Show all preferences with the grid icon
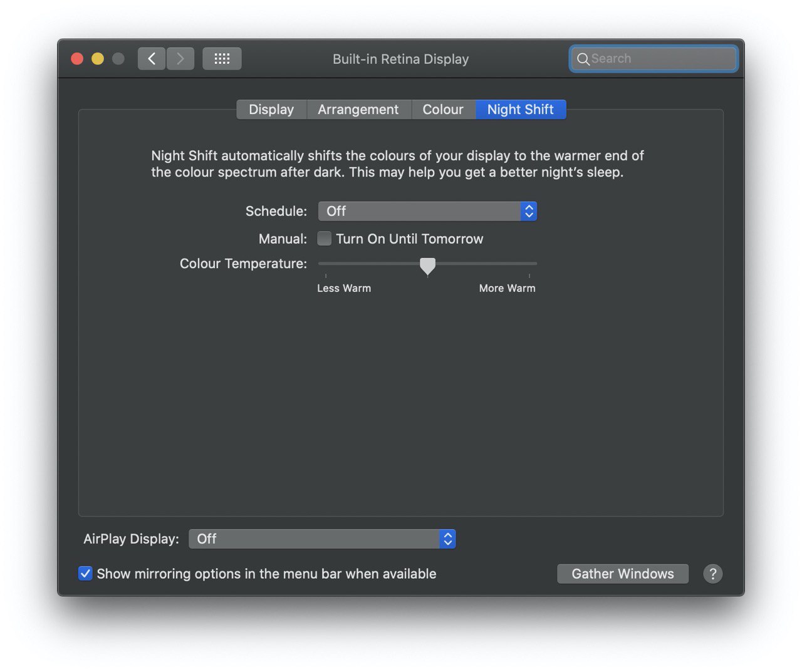The height and width of the screenshot is (672, 802). click(222, 59)
